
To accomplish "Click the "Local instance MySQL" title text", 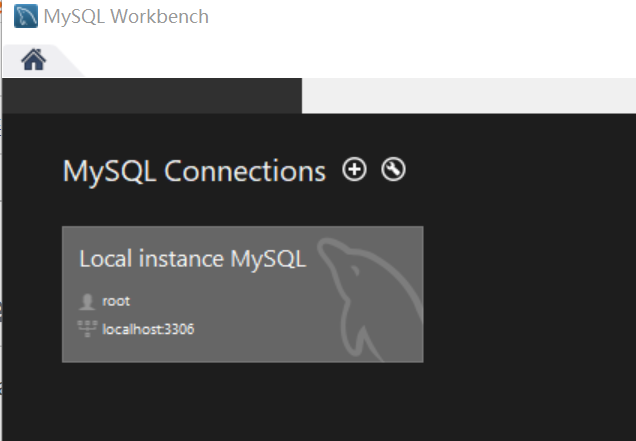I will pos(193,259).
